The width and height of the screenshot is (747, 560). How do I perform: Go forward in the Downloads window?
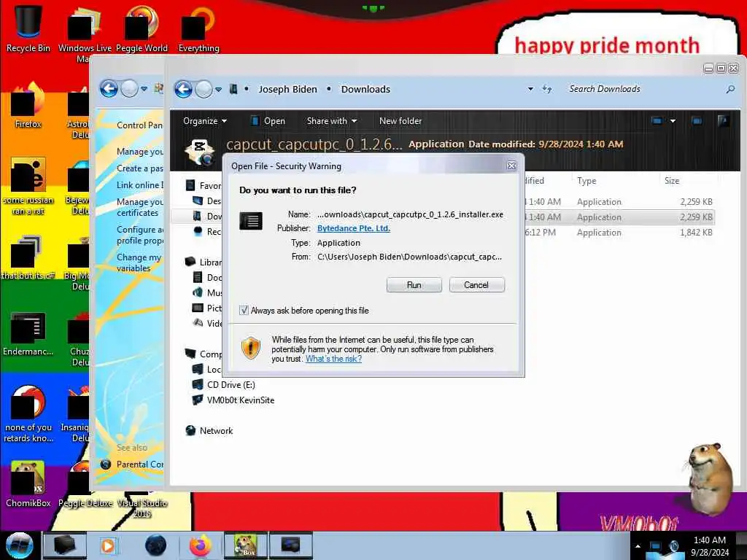204,89
